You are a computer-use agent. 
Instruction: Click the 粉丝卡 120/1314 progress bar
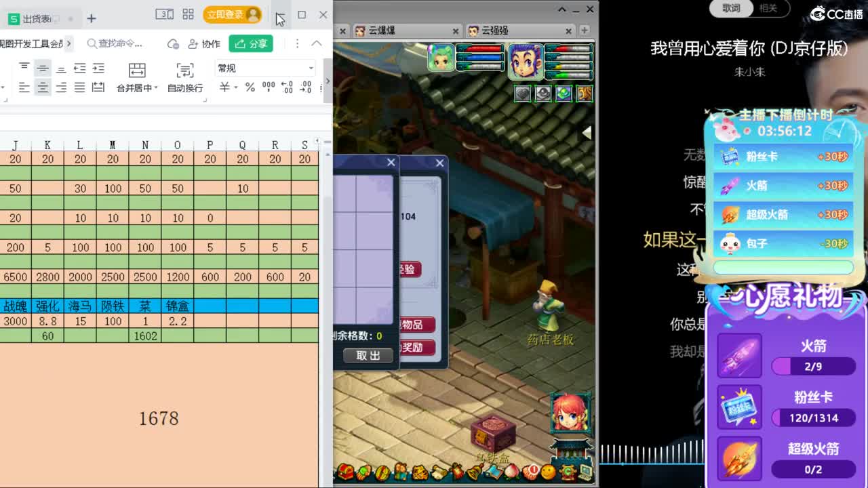813,418
